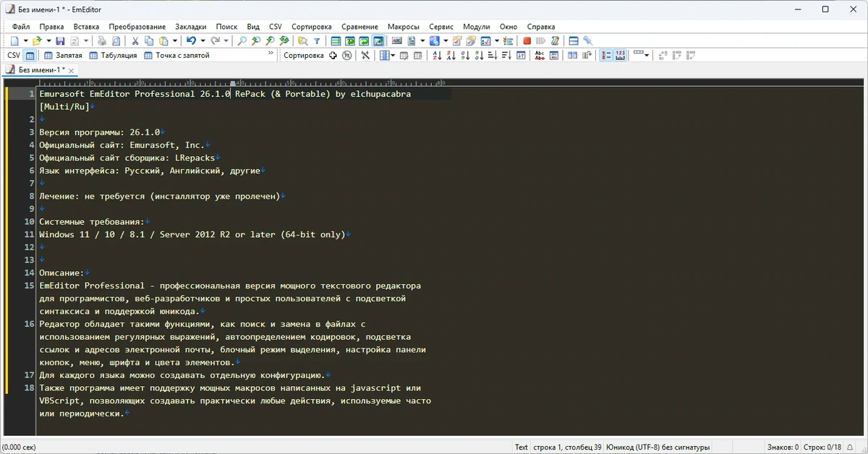
Task: Click the Find magnifier icon
Action: 242,41
